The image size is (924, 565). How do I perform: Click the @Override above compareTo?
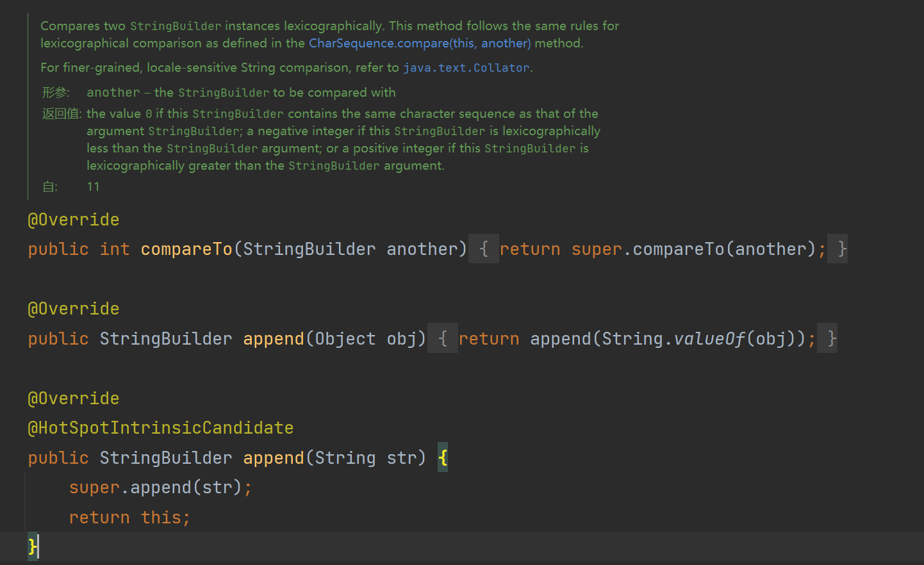[74, 220]
